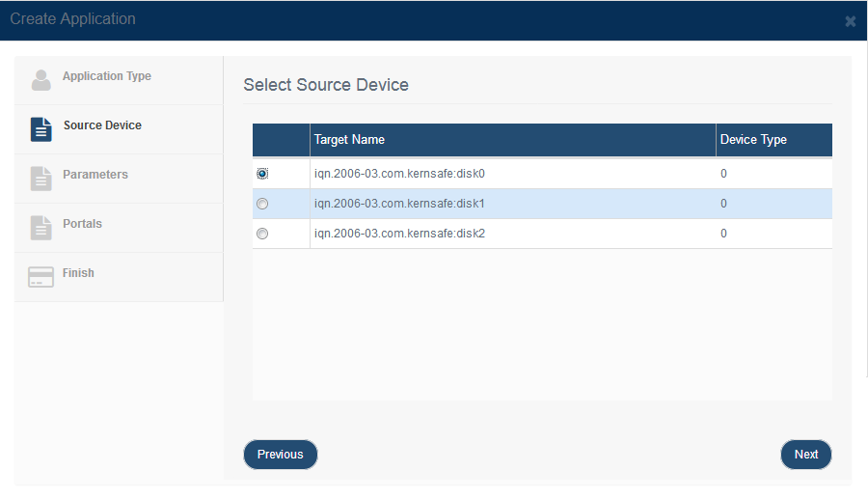Viewport: 868px width, 499px height.
Task: Select the disk2 target radio button
Action: [262, 234]
